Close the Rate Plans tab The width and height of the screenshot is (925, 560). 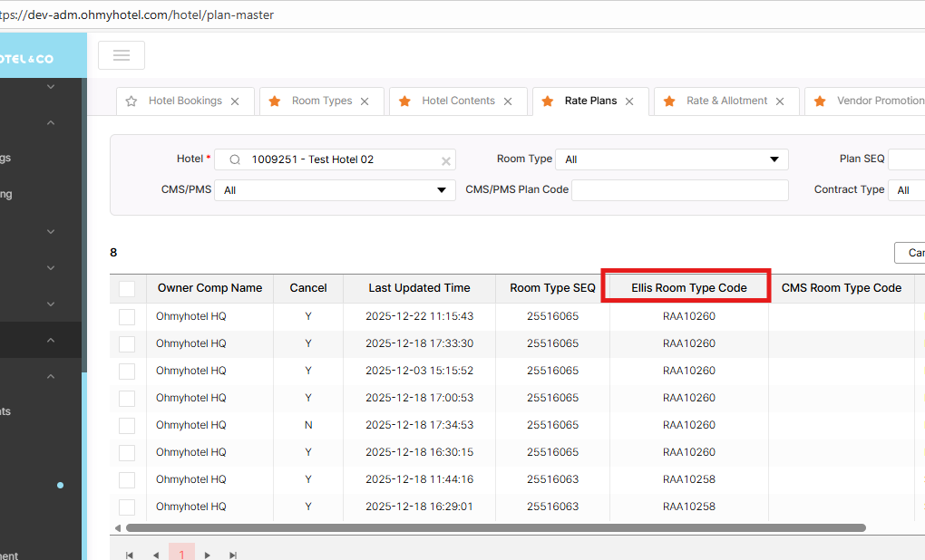pos(629,101)
